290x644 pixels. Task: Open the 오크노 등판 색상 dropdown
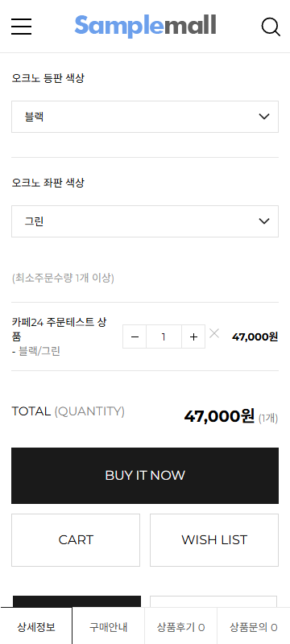145,117
